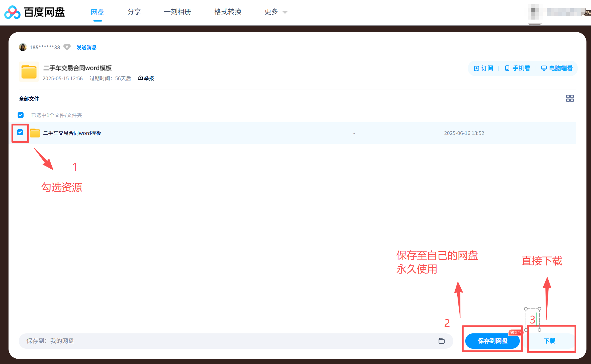Screen dimensions: 591x364
Task: Click the user profile avatar at top right
Action: (535, 12)
